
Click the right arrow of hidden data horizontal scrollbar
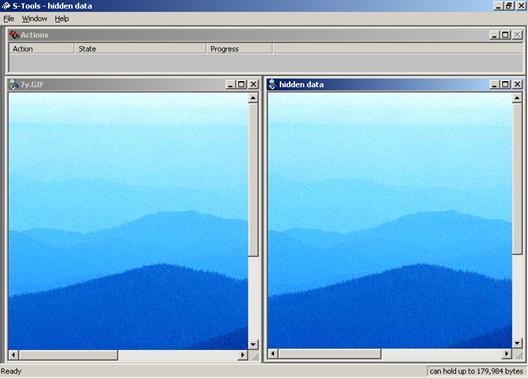tap(506, 354)
